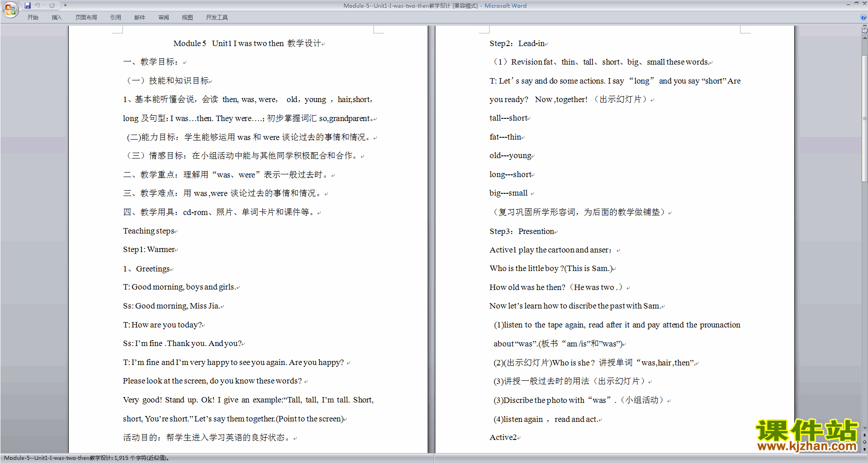Open the 邮件 ribbon tab

coord(140,17)
